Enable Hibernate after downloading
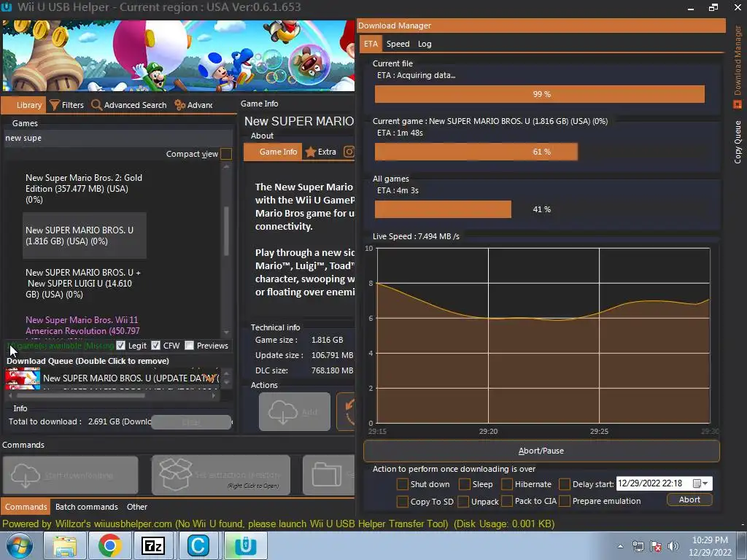747x560 pixels. 507,484
